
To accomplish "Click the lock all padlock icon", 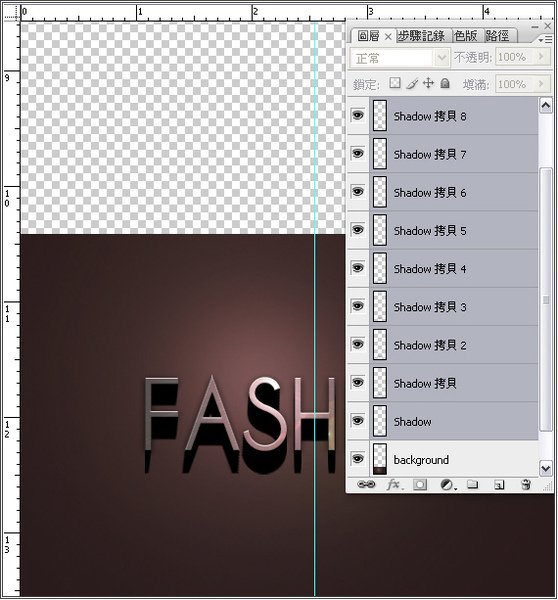I will (x=445, y=83).
